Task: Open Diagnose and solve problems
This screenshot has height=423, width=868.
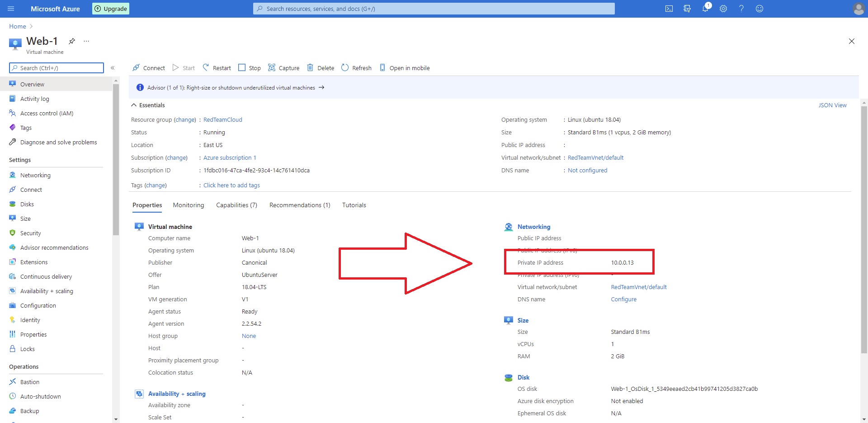Action: click(x=58, y=142)
